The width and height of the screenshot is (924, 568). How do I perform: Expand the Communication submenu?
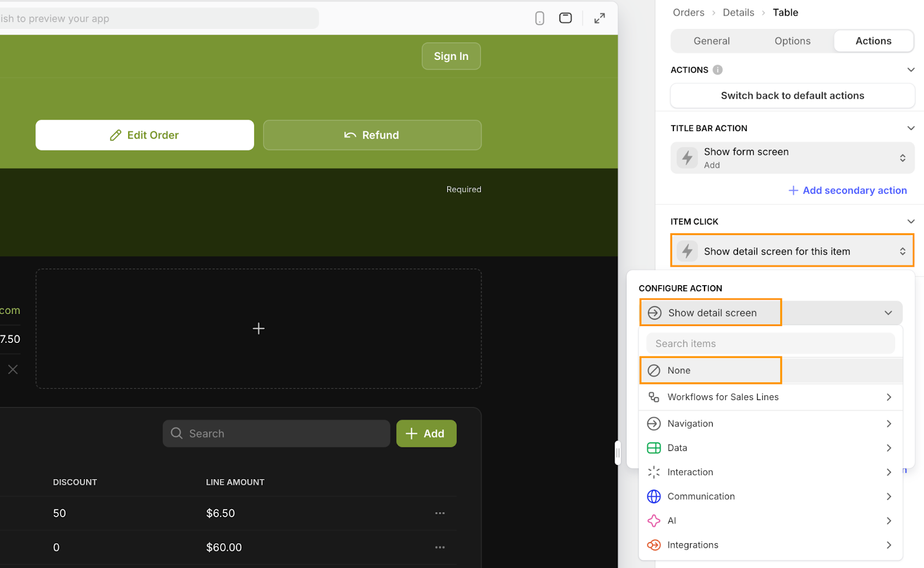pos(889,496)
